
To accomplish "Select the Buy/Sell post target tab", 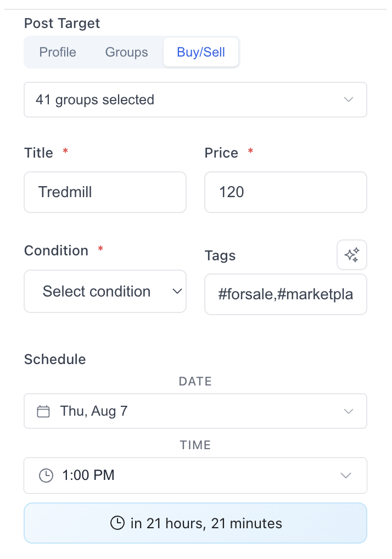I will point(200,52).
